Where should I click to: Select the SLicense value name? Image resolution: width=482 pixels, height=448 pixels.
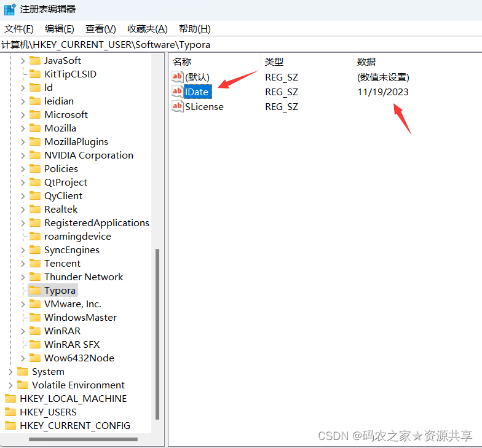tap(204, 107)
